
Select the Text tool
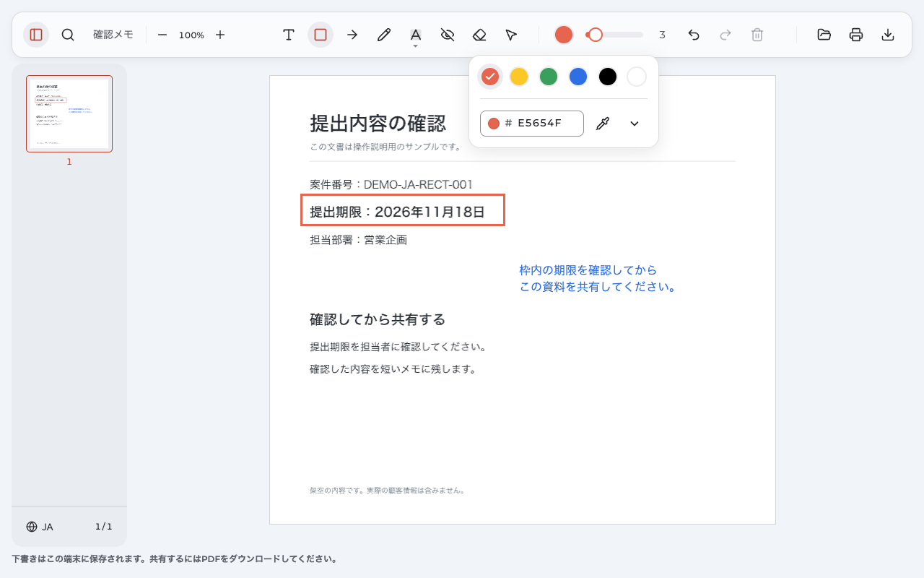[x=289, y=35]
